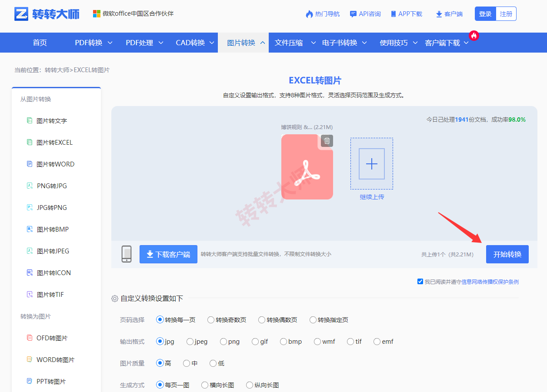The height and width of the screenshot is (392, 547).
Task: Go to 首页 in navigation bar
Action: (x=40, y=43)
